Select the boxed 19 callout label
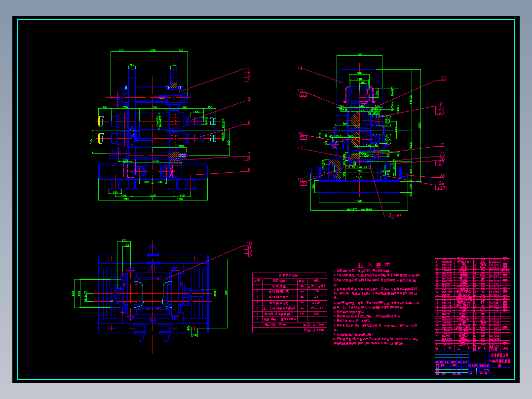 coord(303,184)
